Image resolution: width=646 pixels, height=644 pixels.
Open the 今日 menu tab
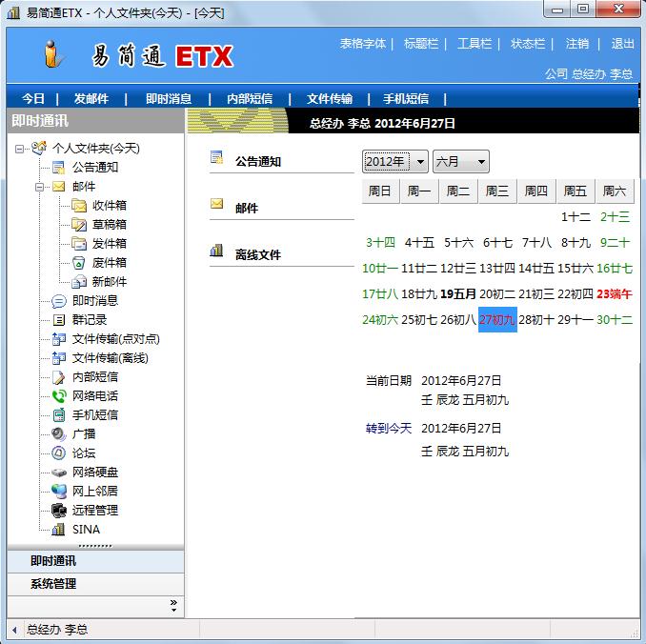tap(33, 98)
